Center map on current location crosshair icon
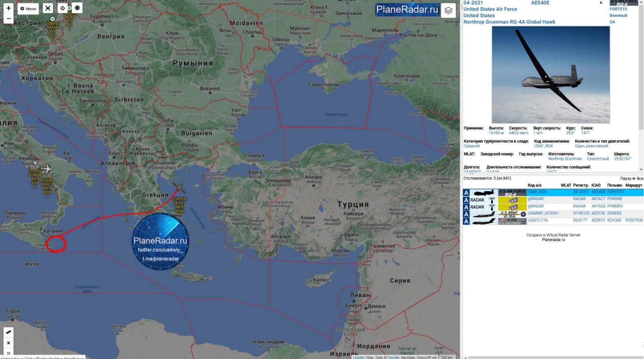The width and height of the screenshot is (644, 359). point(62,8)
